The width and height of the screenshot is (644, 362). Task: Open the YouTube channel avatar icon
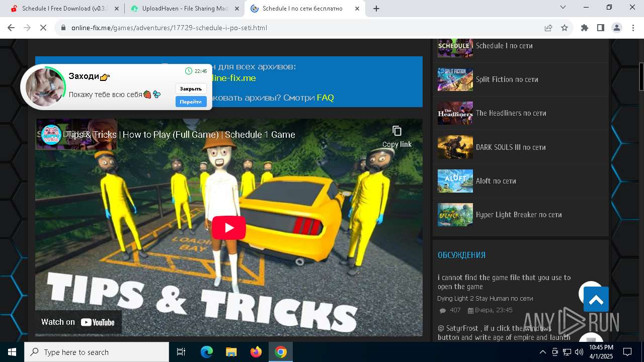[x=51, y=135]
